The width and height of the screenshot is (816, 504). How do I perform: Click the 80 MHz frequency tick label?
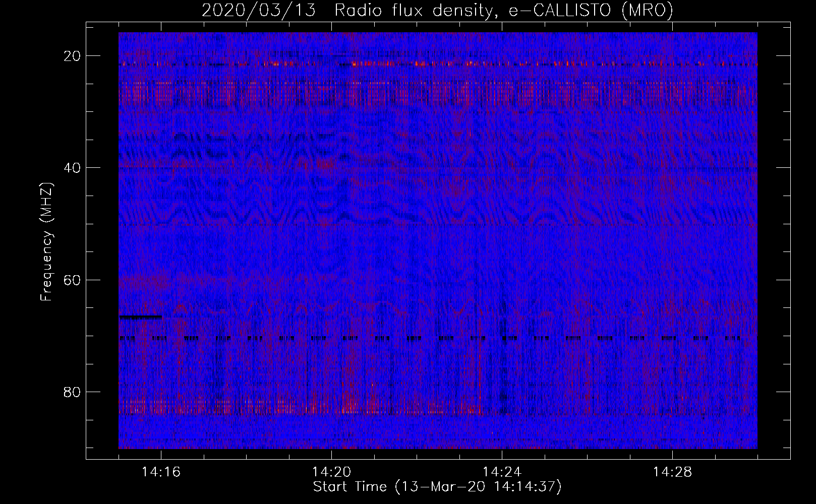[73, 392]
